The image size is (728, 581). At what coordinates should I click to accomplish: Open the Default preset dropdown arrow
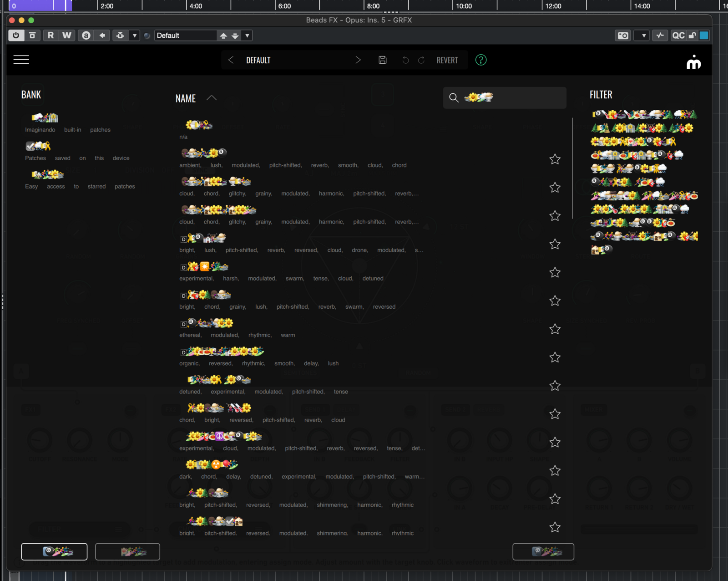(247, 36)
